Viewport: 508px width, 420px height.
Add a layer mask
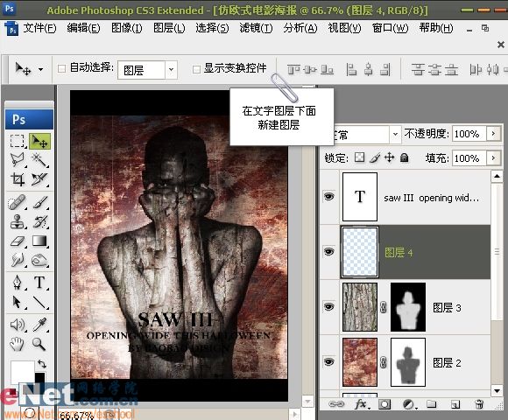pos(385,404)
